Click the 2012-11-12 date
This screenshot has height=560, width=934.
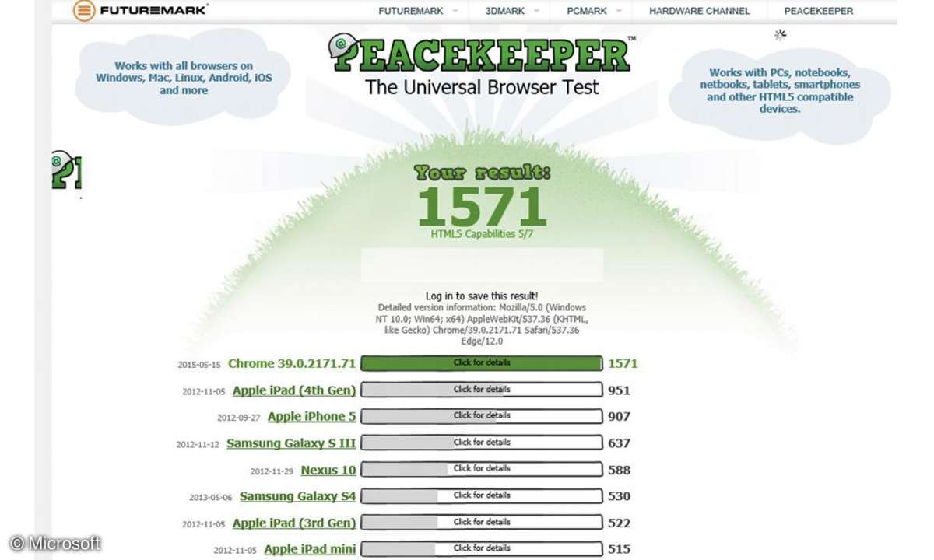pos(198,445)
